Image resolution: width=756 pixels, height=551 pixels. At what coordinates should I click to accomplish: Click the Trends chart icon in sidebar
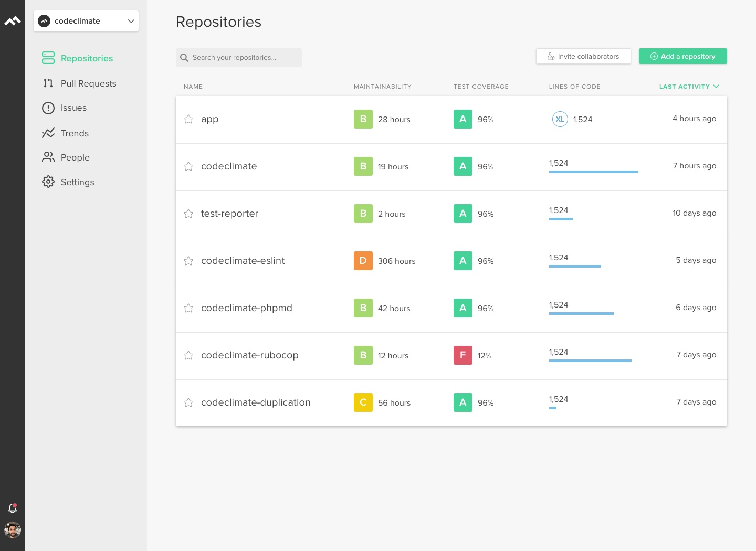click(48, 133)
